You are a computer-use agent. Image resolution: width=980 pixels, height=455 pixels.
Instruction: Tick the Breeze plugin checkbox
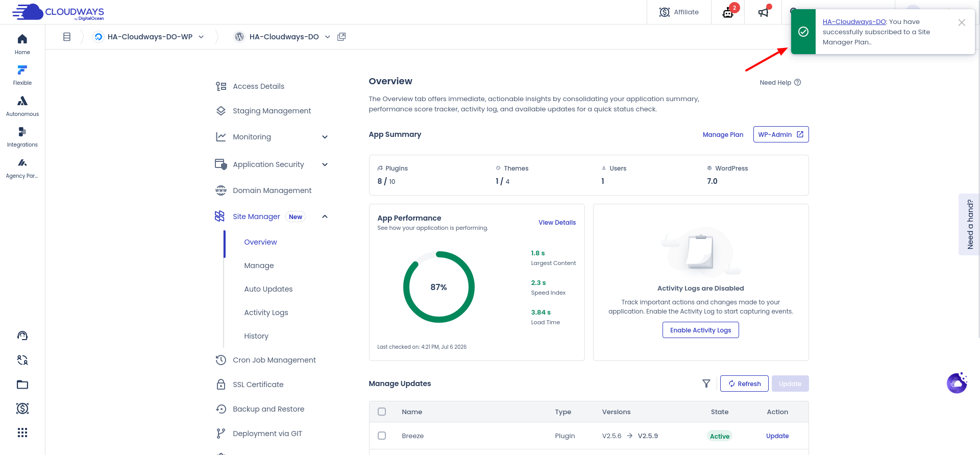point(382,436)
